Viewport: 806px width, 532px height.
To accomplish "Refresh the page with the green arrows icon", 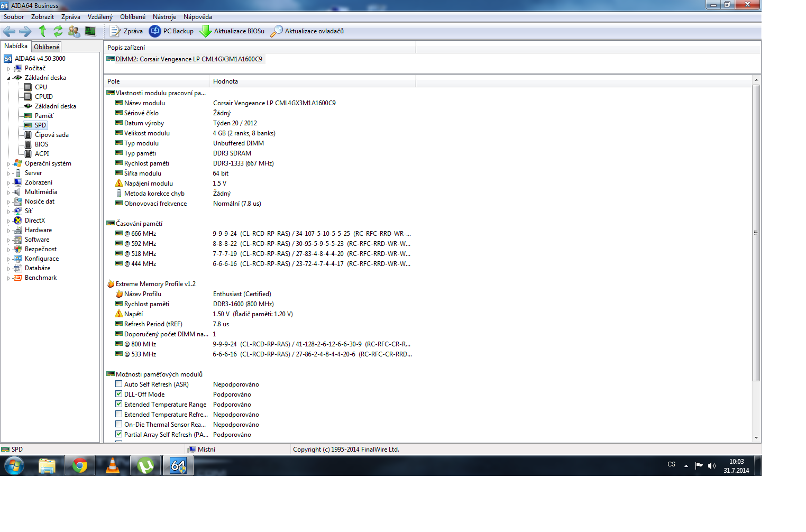I will pos(58,31).
